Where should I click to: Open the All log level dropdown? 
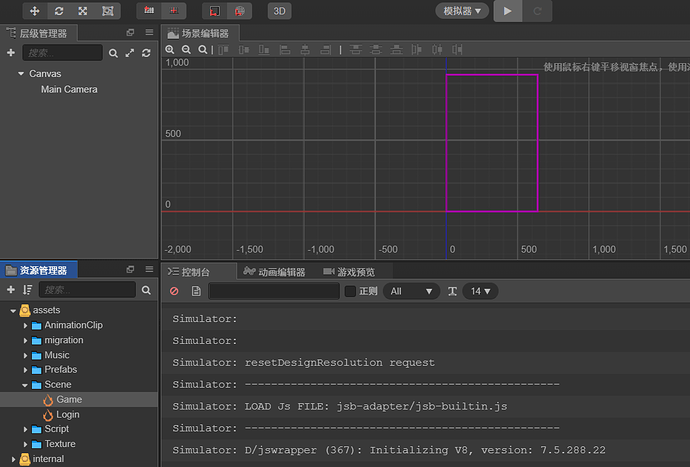point(411,291)
